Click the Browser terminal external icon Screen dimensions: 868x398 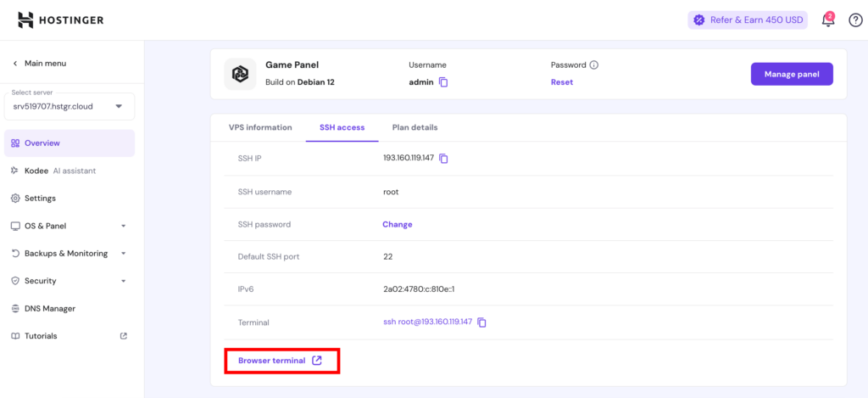pyautogui.click(x=317, y=361)
